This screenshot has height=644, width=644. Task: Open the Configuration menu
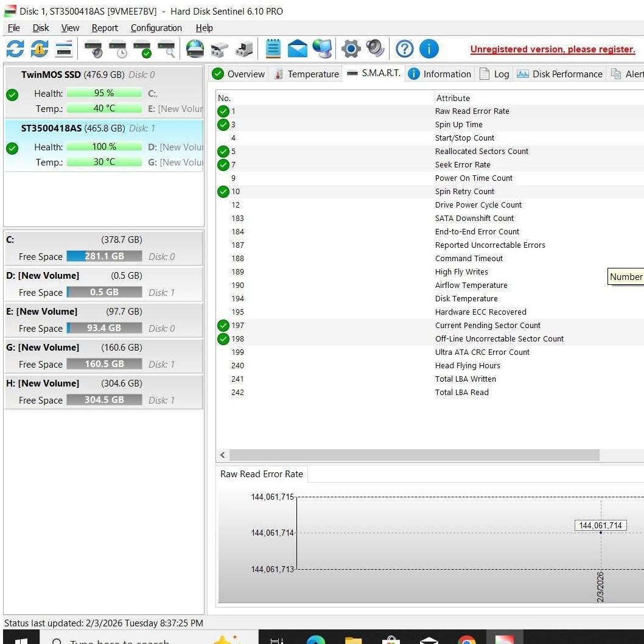click(156, 28)
